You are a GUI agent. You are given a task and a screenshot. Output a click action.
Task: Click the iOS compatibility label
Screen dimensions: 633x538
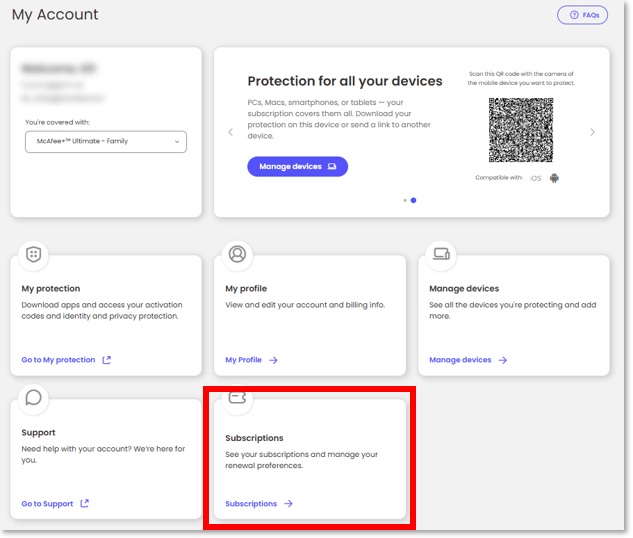[535, 178]
